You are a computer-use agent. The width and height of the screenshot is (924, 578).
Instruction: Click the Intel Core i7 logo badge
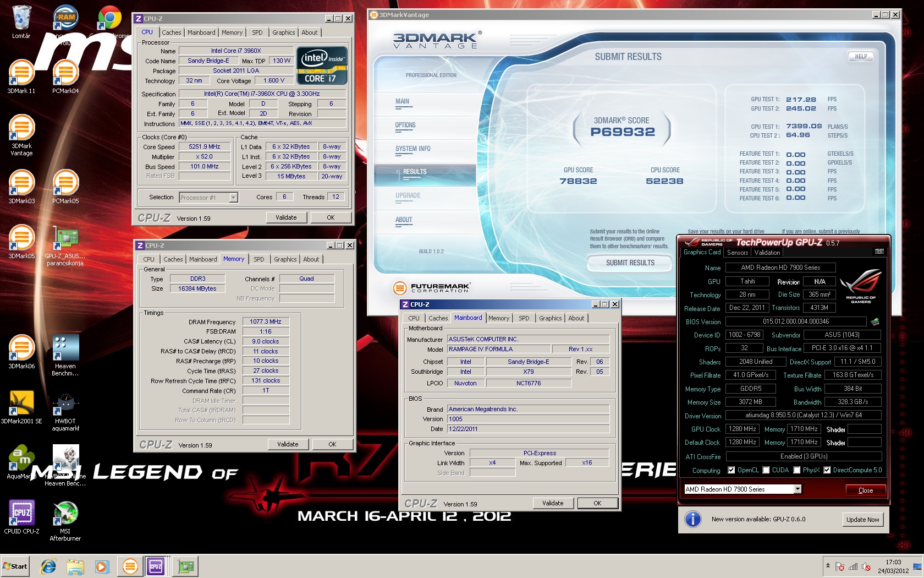coord(322,66)
